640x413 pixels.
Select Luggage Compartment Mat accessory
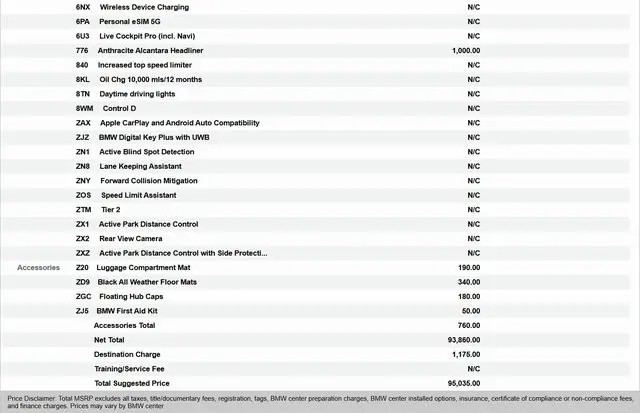[x=147, y=268]
